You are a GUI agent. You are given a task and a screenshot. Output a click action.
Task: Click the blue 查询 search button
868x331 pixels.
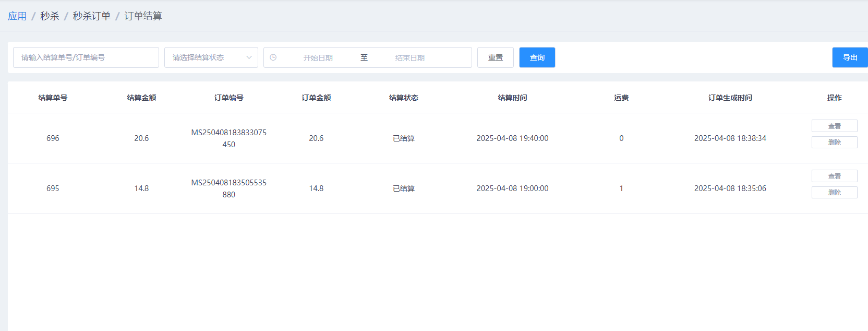[537, 57]
